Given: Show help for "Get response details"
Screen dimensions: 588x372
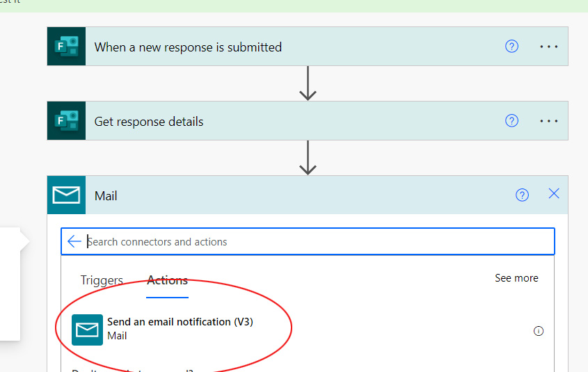Looking at the screenshot, I should (x=511, y=120).
